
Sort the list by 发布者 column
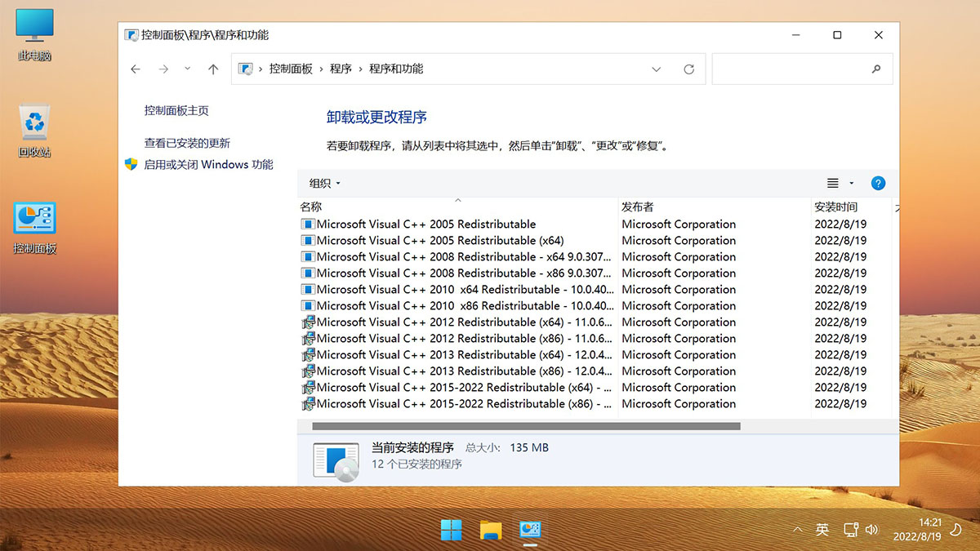click(x=637, y=207)
